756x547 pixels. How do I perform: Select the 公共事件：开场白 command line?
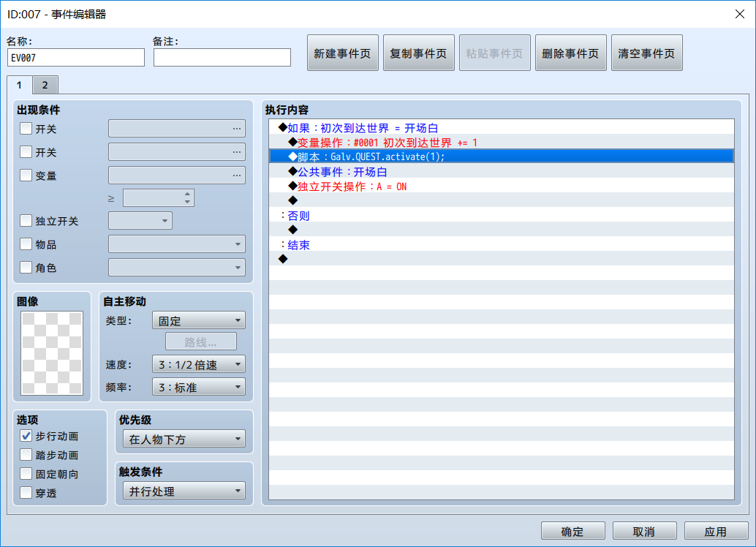pos(502,172)
